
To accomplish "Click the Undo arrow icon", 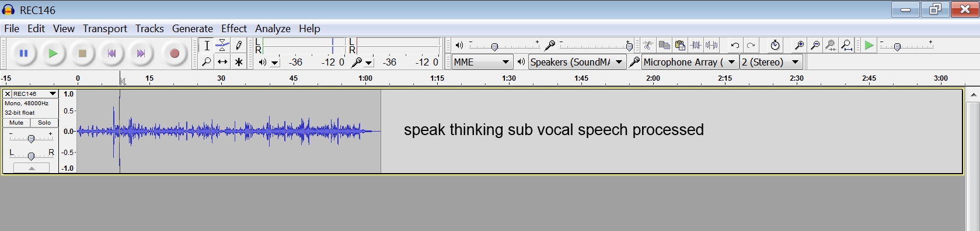I will tap(735, 46).
